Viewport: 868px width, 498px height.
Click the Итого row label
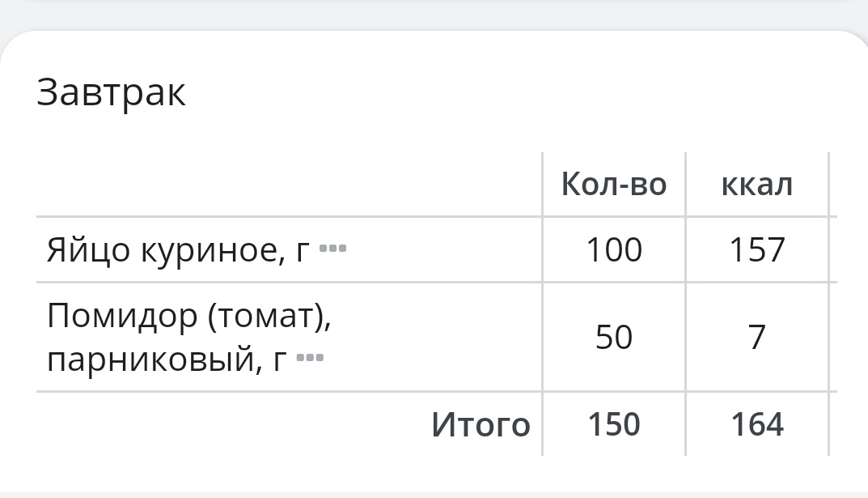tap(483, 423)
